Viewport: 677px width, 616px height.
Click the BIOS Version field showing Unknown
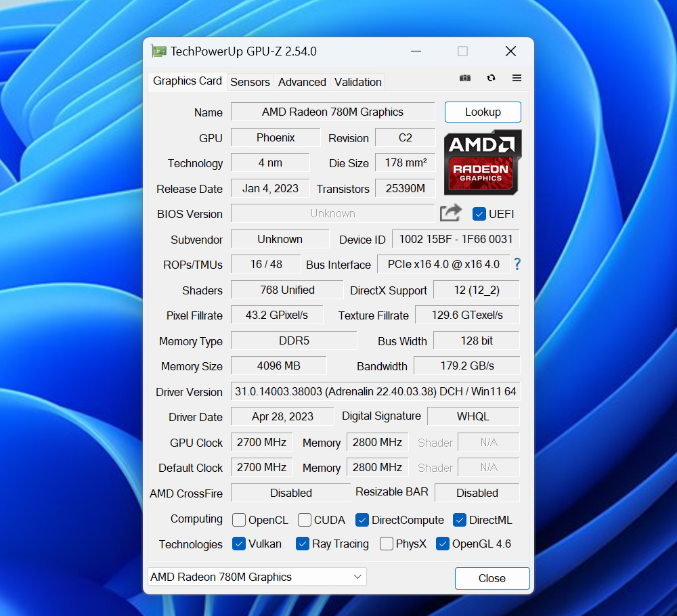[332, 213]
